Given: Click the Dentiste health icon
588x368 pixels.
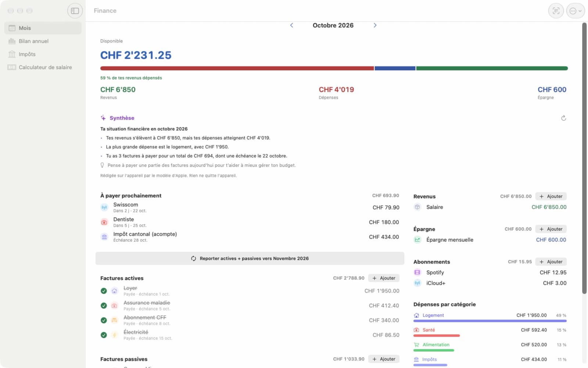Looking at the screenshot, I should tap(104, 222).
